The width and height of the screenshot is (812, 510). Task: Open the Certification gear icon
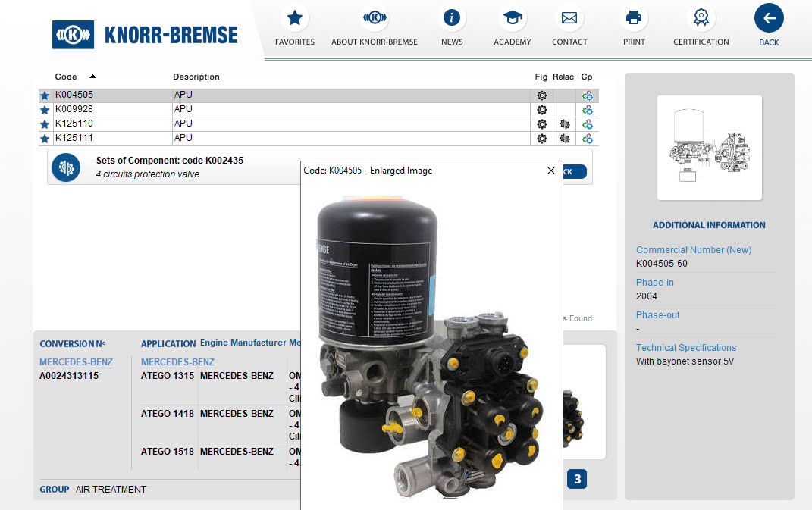click(x=701, y=18)
